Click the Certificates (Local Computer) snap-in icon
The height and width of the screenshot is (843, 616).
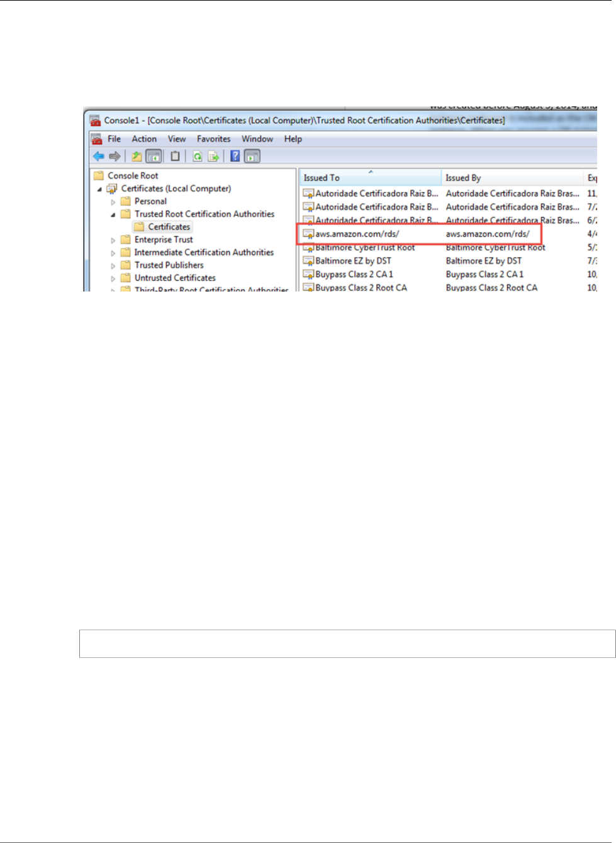tap(112, 188)
